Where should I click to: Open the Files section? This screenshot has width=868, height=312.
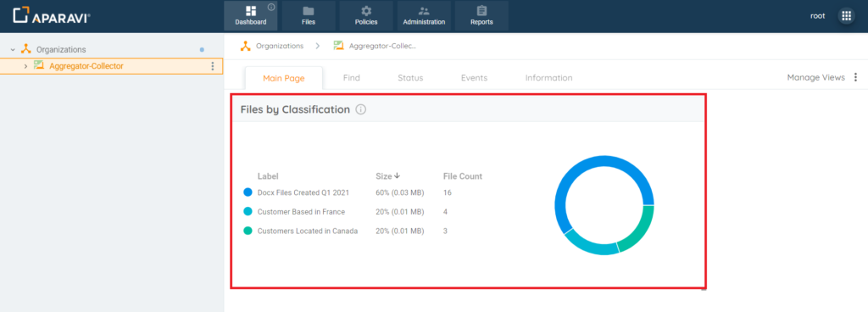click(x=309, y=16)
